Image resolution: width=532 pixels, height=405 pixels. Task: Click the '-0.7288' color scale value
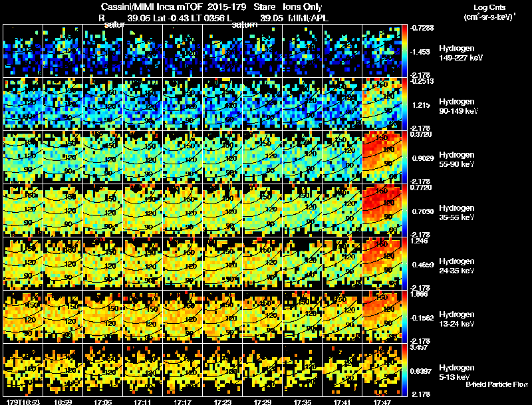(x=422, y=28)
